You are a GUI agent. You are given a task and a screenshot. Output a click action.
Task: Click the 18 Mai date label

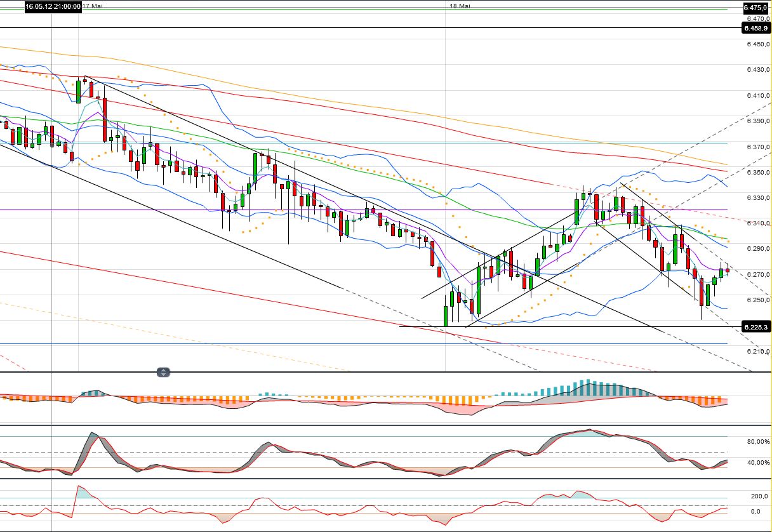pos(460,6)
